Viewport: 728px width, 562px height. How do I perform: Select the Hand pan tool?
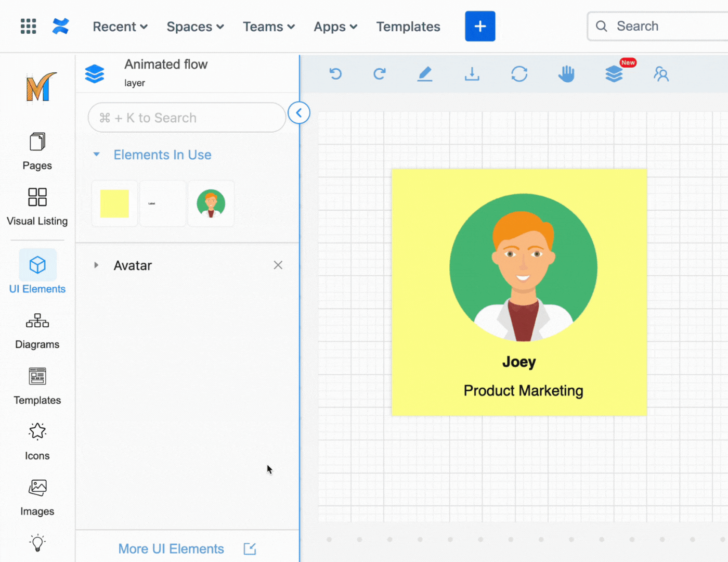566,74
